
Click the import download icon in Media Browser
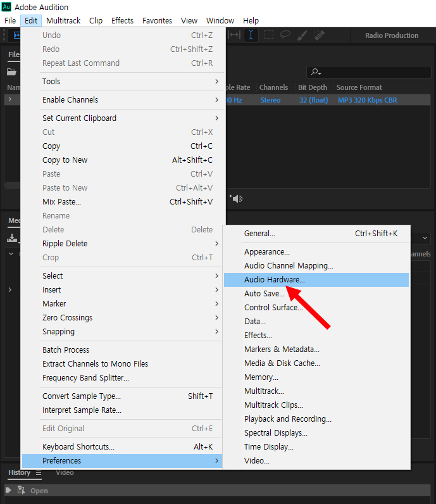(12, 238)
